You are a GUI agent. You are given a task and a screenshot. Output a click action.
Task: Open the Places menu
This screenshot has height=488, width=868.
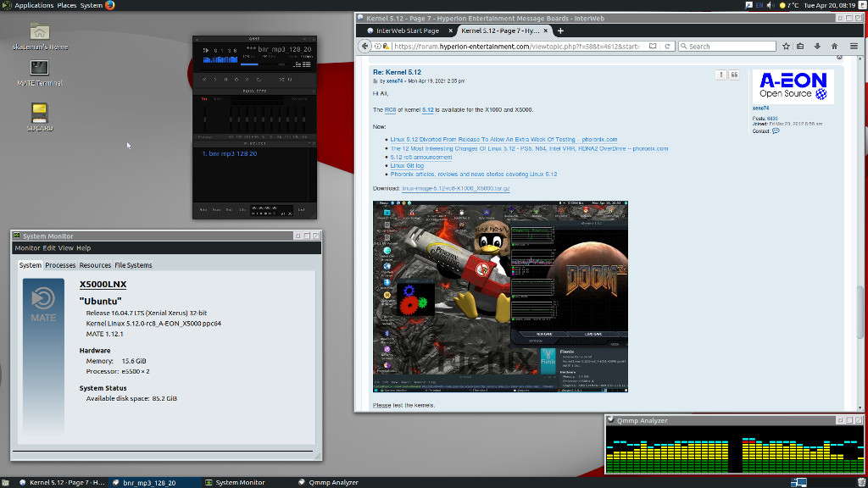click(x=67, y=6)
